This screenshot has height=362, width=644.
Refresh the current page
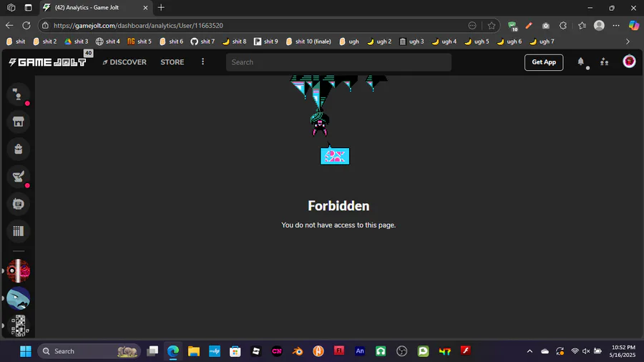pos(26,26)
